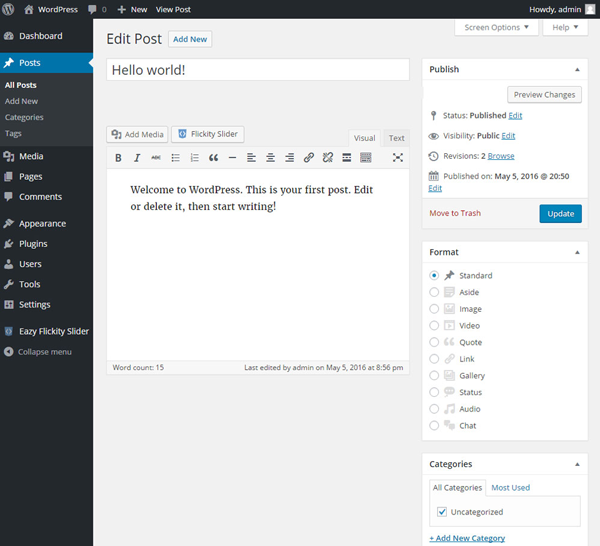
Task: Select the Gallery post format
Action: (434, 376)
